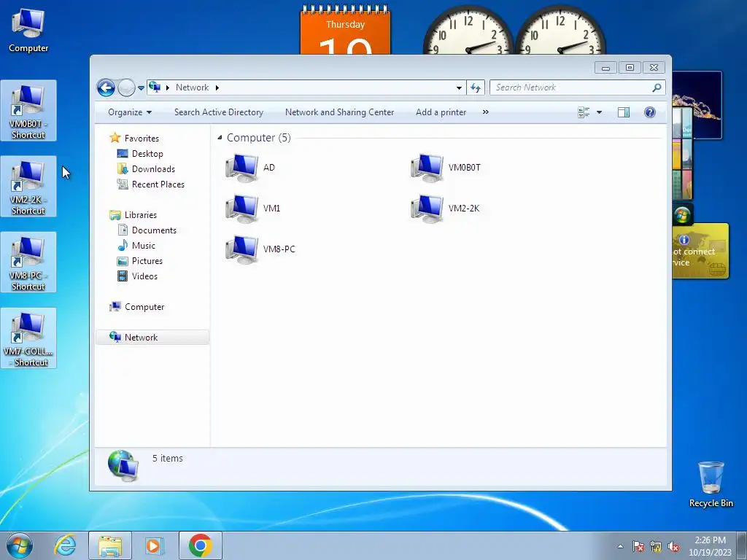Click the network icon in address bar

coord(155,87)
